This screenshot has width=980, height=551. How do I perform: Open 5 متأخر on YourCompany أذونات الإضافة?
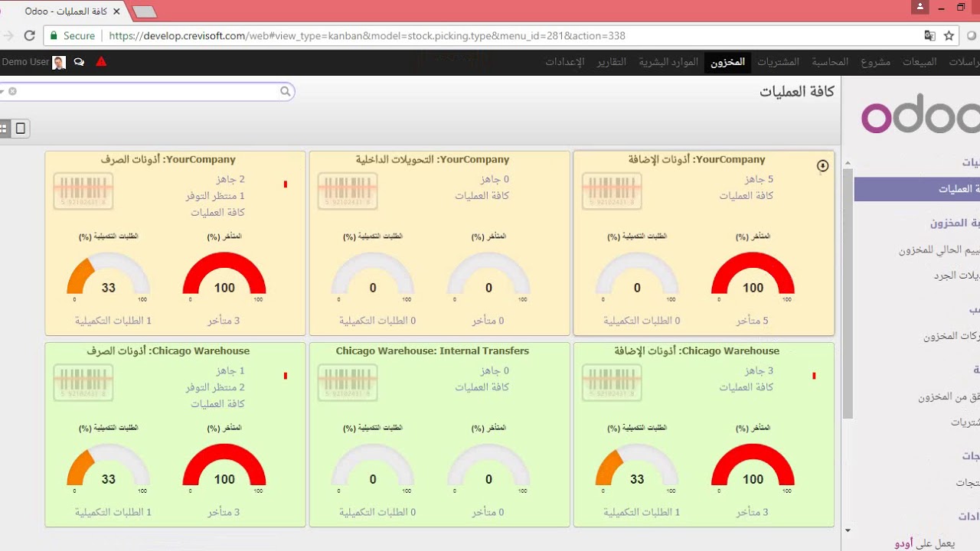pos(753,321)
